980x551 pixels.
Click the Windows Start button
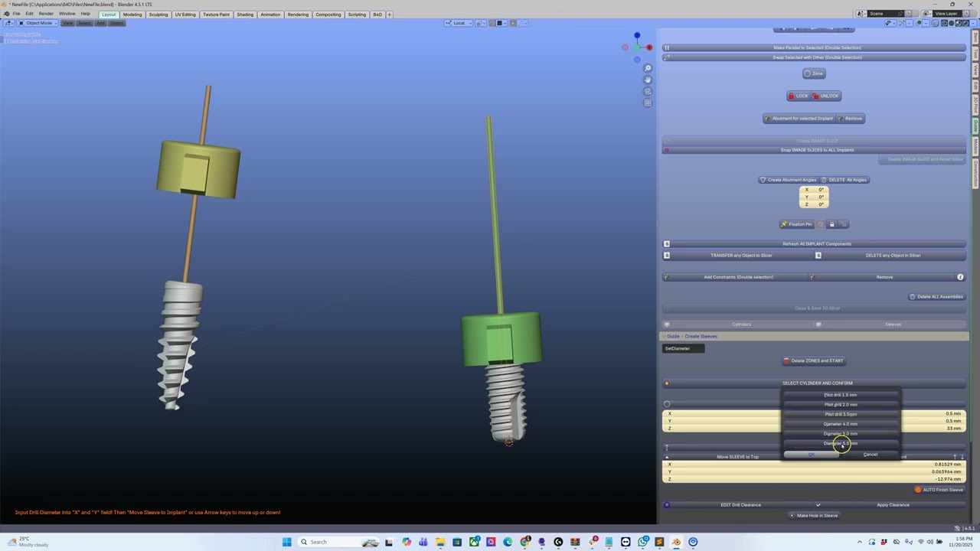286,542
